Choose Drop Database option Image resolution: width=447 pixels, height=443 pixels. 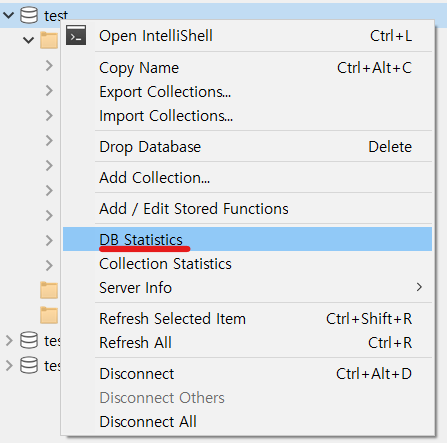pos(247,147)
